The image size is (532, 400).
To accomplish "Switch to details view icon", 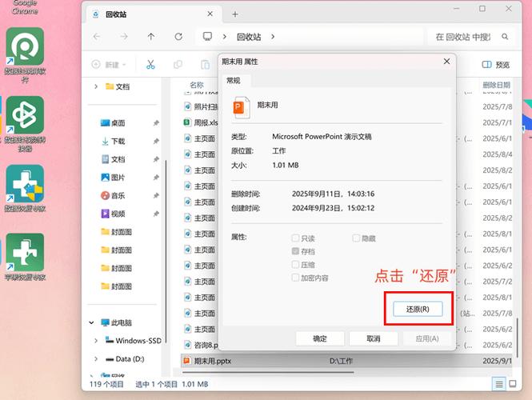I will [x=499, y=384].
